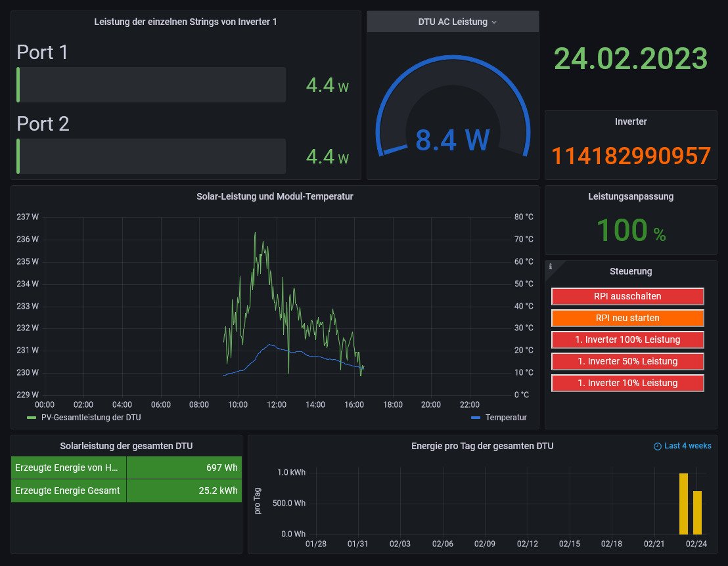This screenshot has width=728, height=566.
Task: Select the 1. Inverter 10% Leistung button
Action: point(627,383)
